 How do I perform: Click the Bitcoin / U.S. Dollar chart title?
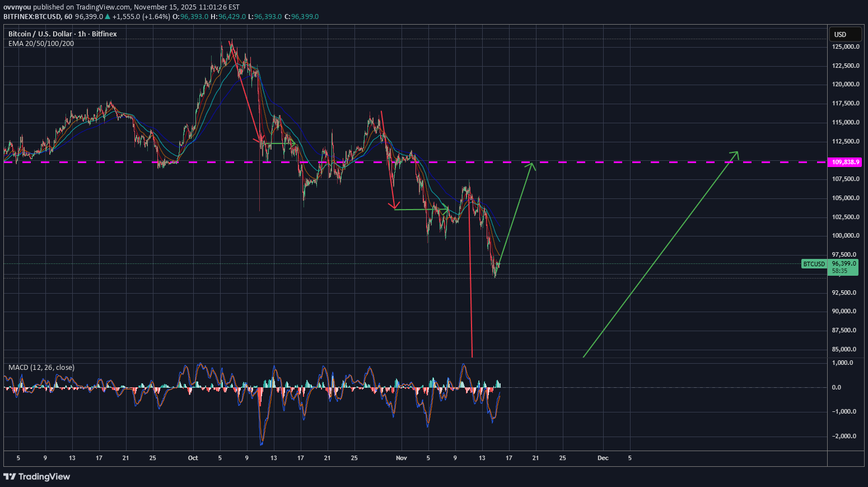[x=62, y=34]
